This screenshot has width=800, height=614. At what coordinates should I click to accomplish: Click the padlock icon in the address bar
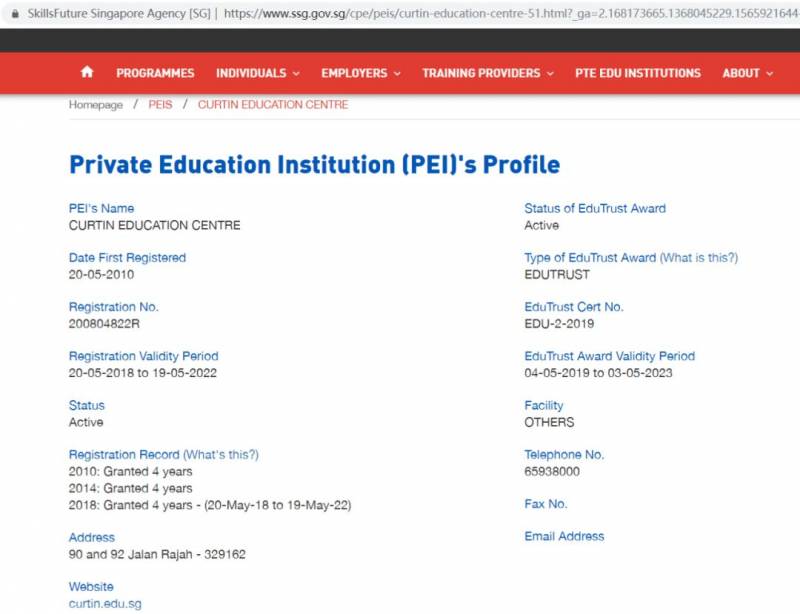coord(14,14)
